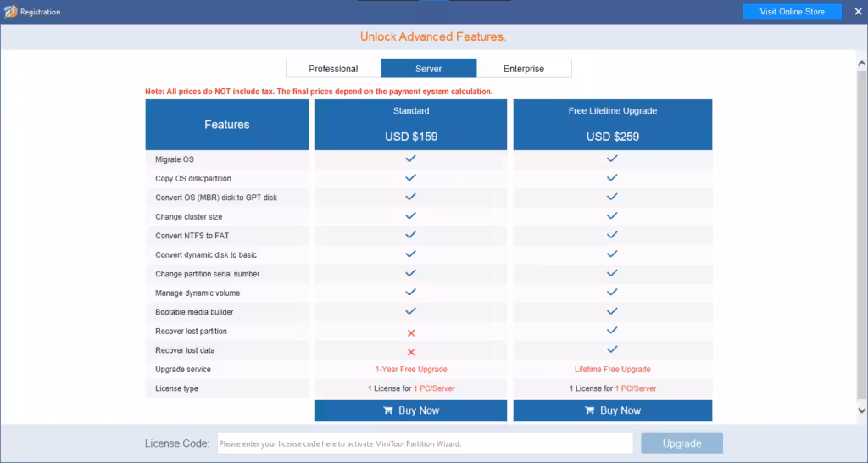Screen dimensions: 868x463
Task: Click the Free Lifetime Upgrade USD $259 header
Action: coord(612,125)
